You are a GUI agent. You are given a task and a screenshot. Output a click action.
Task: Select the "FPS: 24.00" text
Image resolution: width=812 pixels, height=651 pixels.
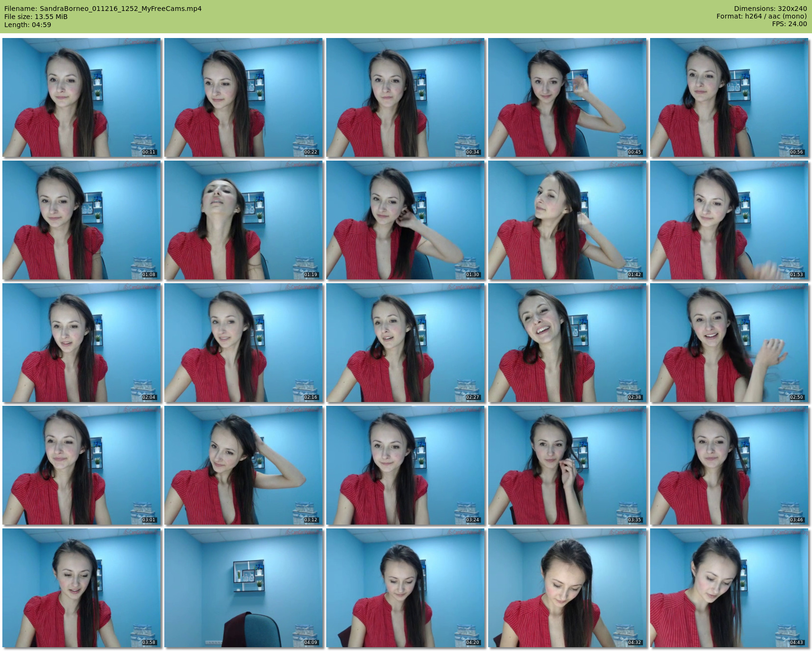tap(789, 24)
